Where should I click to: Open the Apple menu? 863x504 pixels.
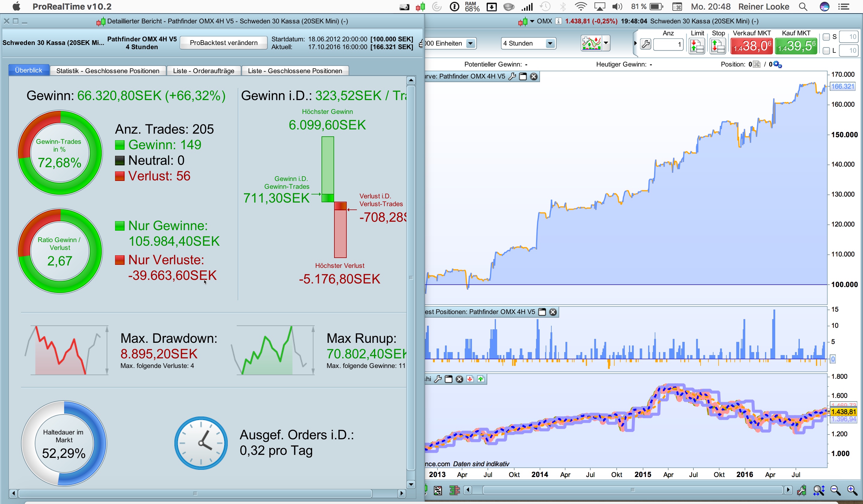[16, 7]
